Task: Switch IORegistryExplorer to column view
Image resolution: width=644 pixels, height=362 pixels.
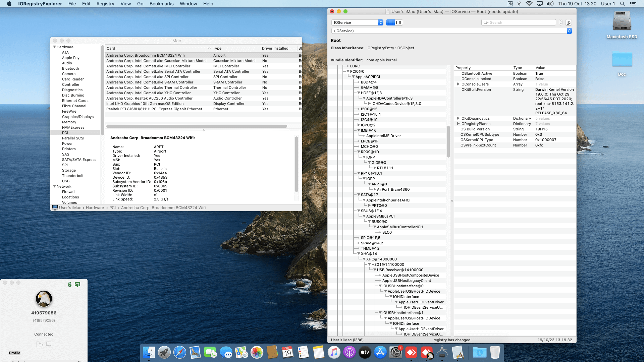Action: click(398, 22)
